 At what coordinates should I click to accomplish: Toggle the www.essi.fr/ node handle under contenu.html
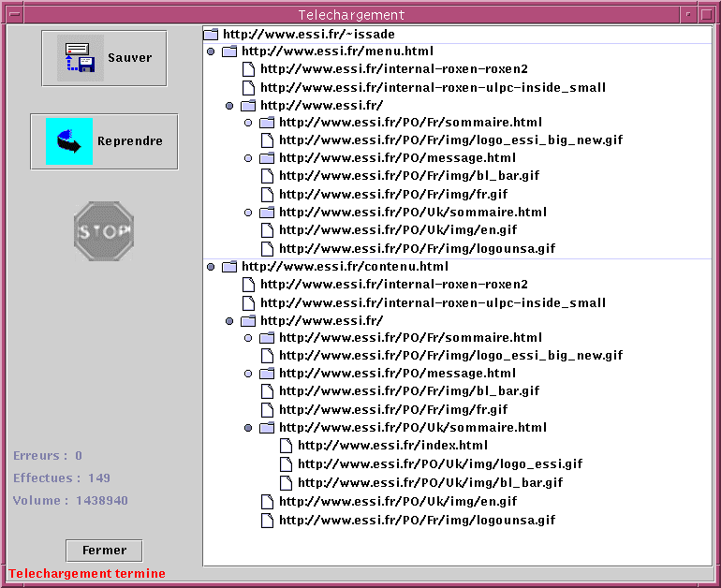(x=229, y=321)
